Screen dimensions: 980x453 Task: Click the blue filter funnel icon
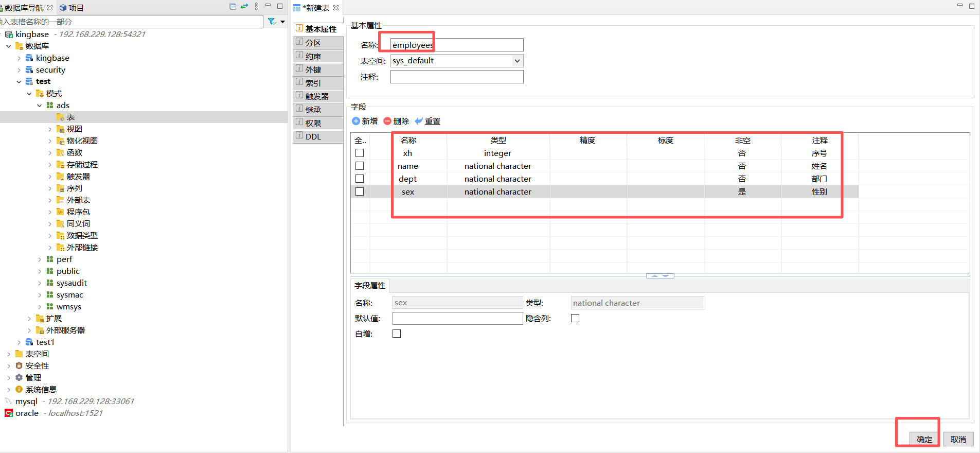pyautogui.click(x=272, y=21)
